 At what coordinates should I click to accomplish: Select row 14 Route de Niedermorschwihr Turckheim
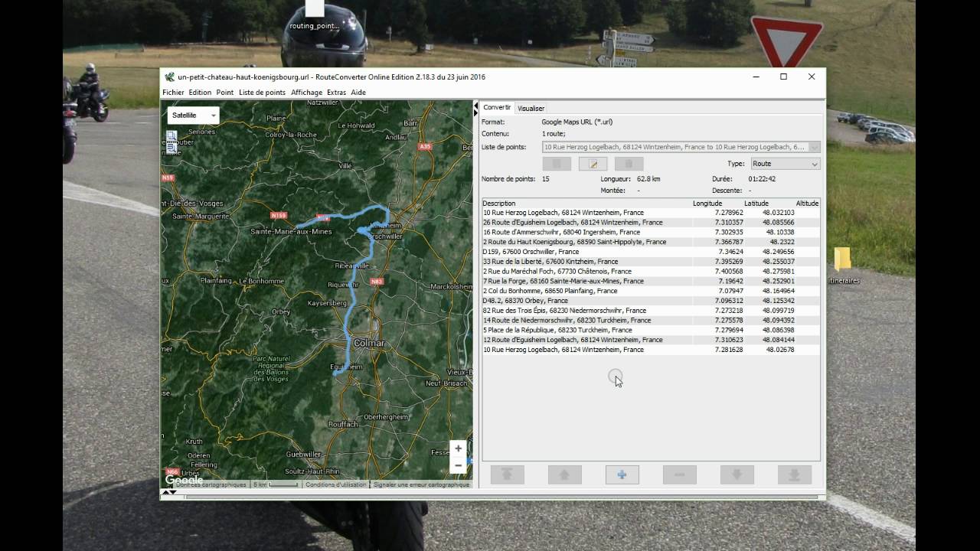click(x=651, y=321)
